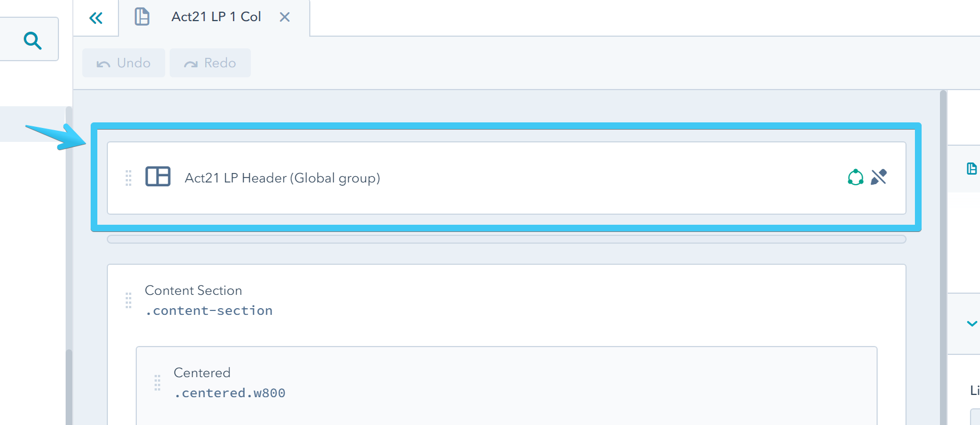Image resolution: width=980 pixels, height=425 pixels.
Task: Click the .content-section class name
Action: coord(209,310)
